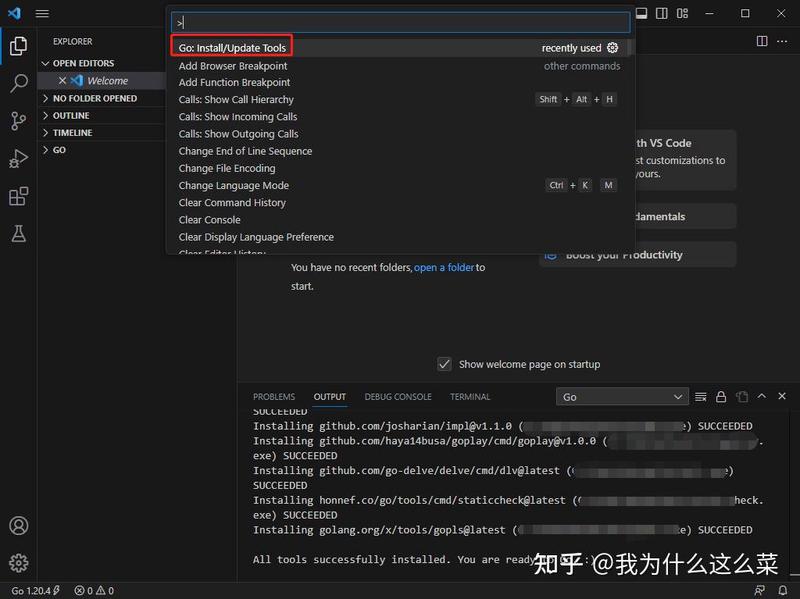800x599 pixels.
Task: Select the Welcome item in Open Editors
Action: coord(102,81)
